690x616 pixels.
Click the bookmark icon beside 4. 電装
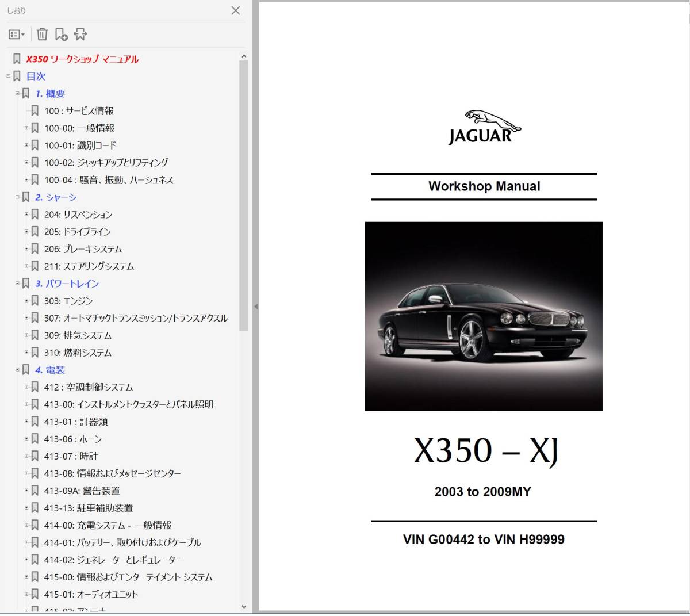(26, 369)
